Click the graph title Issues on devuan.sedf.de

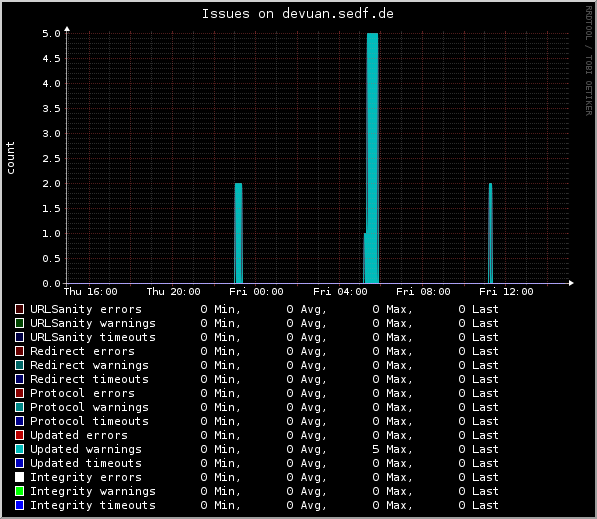[x=297, y=14]
